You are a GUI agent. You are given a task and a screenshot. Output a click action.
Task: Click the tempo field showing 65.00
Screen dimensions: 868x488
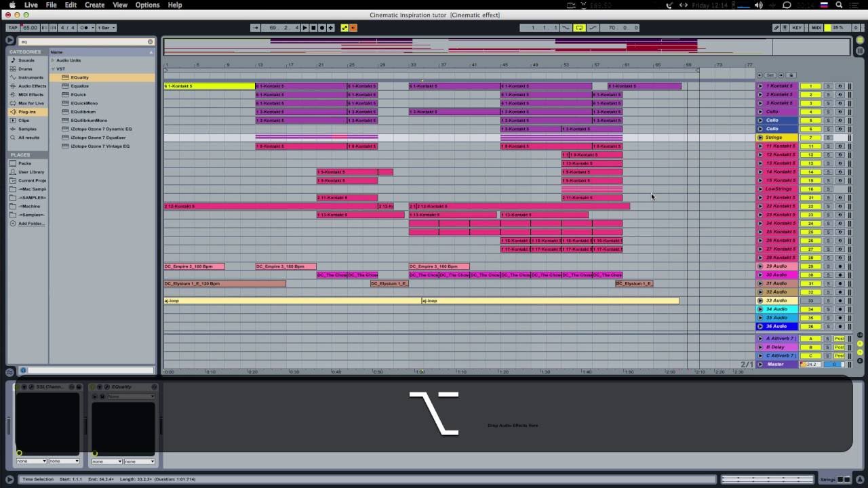(30, 28)
